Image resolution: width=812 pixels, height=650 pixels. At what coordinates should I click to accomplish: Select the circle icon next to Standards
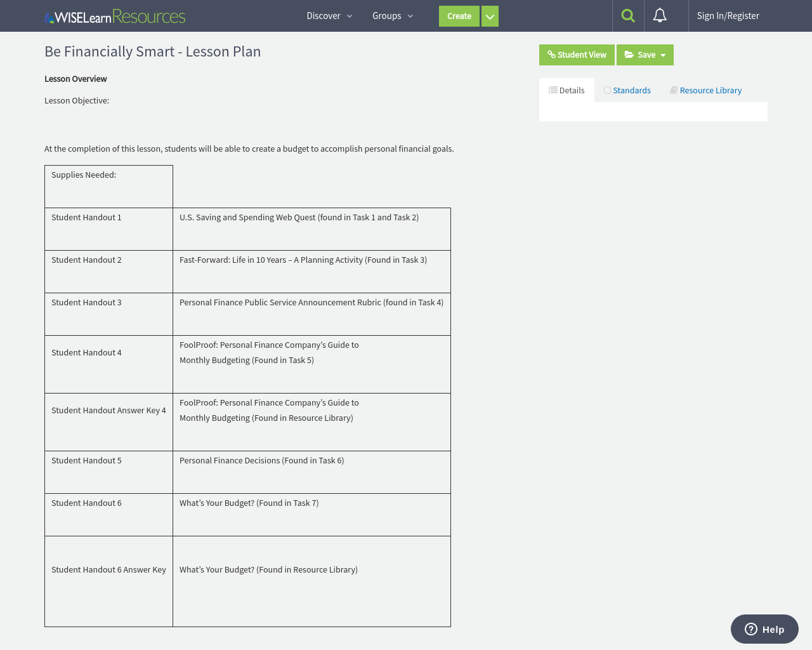point(606,90)
